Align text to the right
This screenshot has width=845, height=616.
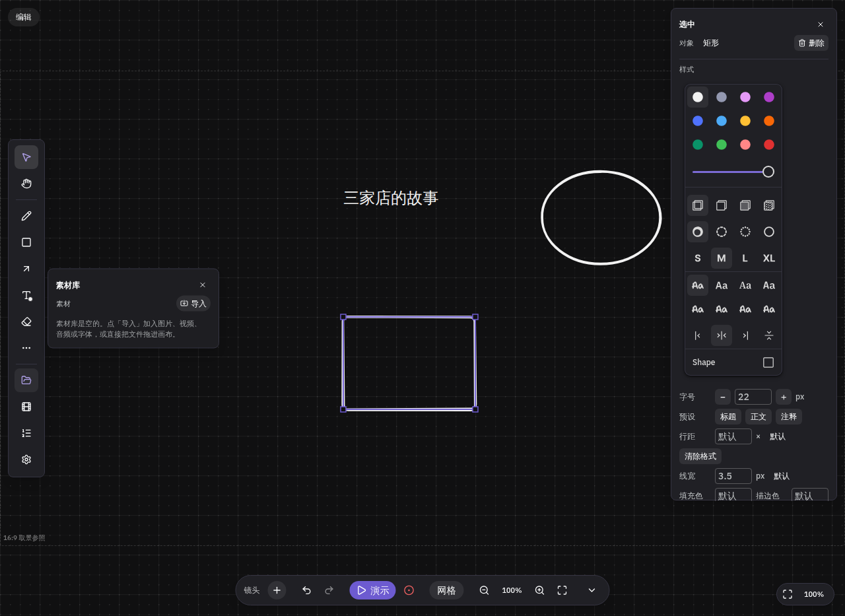[745, 335]
